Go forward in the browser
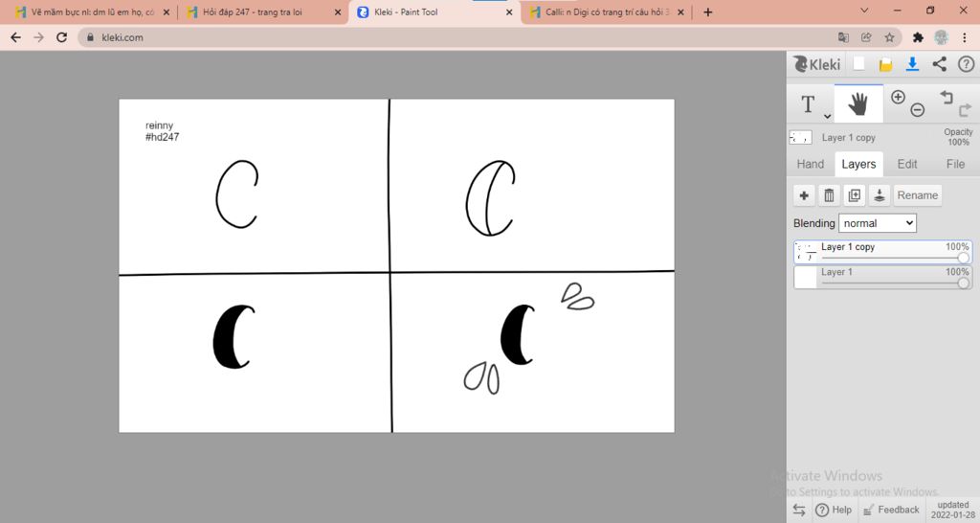This screenshot has width=980, height=523. (x=38, y=37)
